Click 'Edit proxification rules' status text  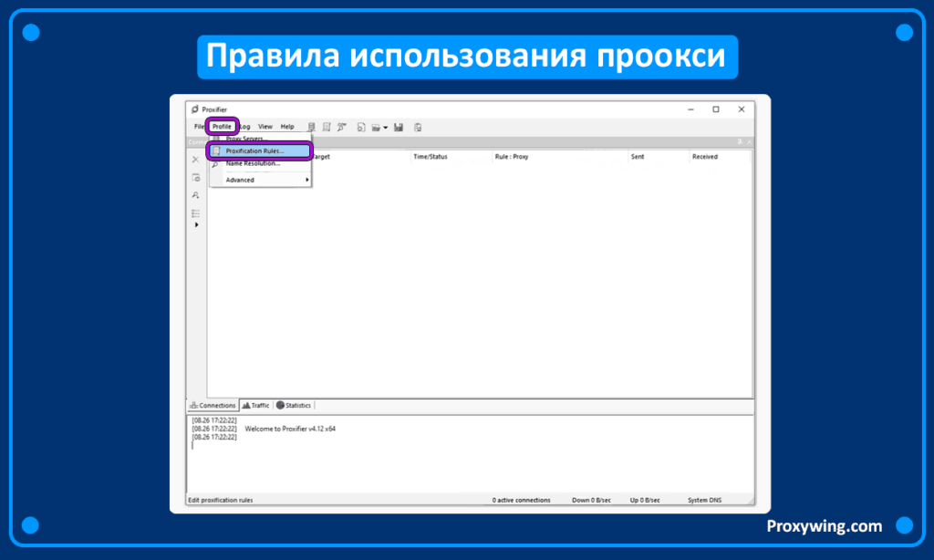click(x=221, y=501)
